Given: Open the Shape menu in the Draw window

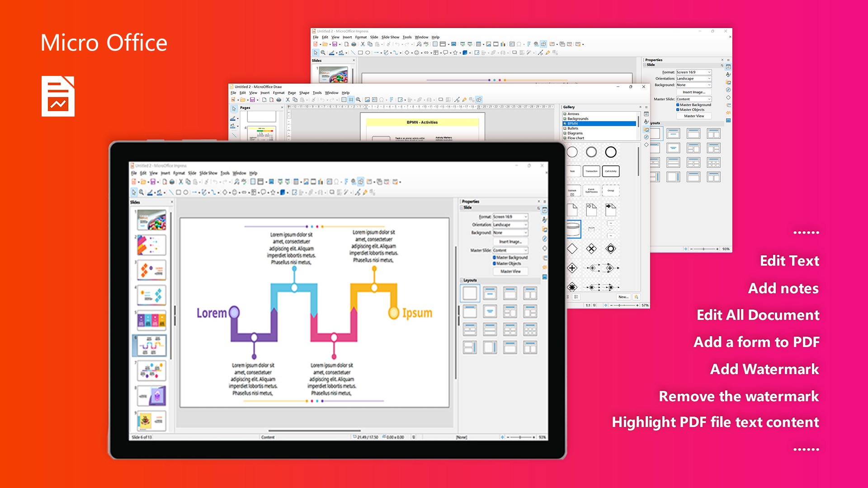Looking at the screenshot, I should tap(304, 93).
